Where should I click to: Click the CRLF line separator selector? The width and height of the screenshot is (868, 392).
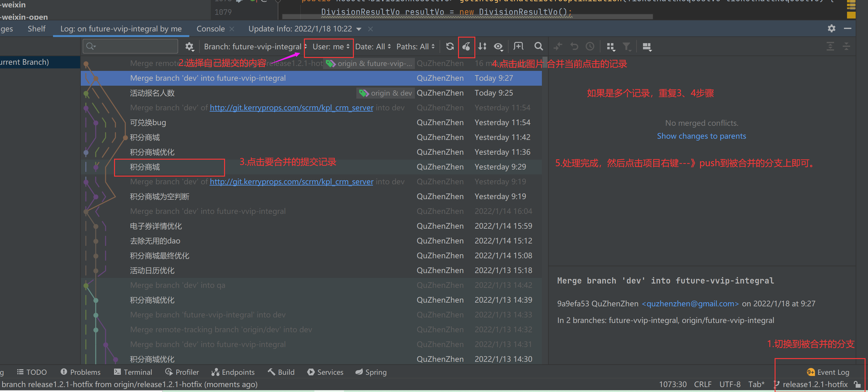(x=702, y=384)
